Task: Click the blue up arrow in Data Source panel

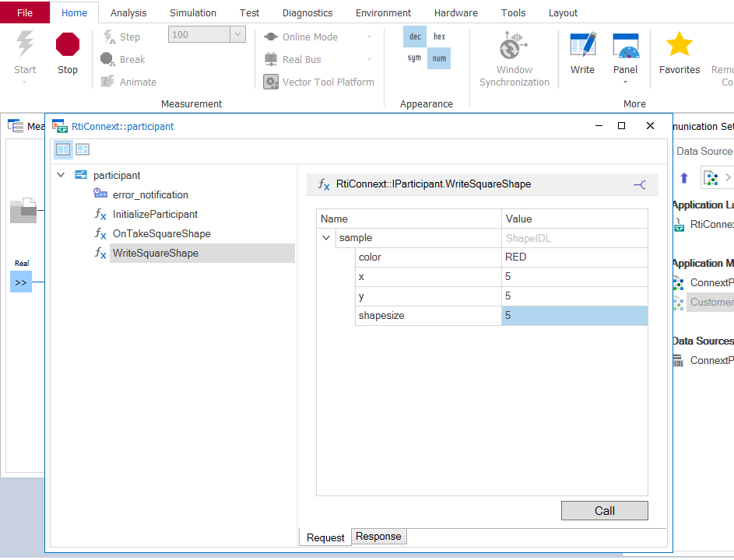Action: click(684, 178)
